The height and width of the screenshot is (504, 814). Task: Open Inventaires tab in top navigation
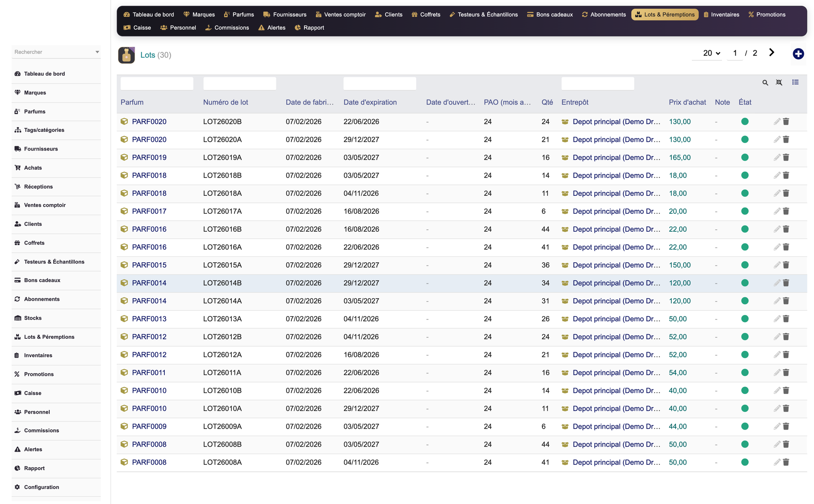pyautogui.click(x=721, y=15)
